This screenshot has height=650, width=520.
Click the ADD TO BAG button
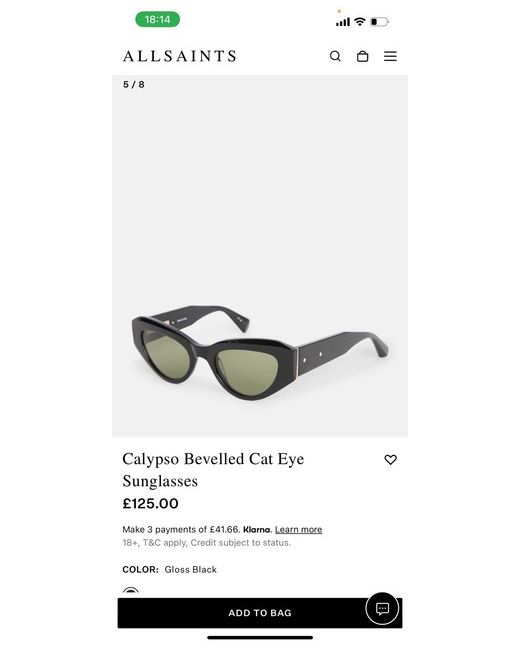(x=260, y=613)
